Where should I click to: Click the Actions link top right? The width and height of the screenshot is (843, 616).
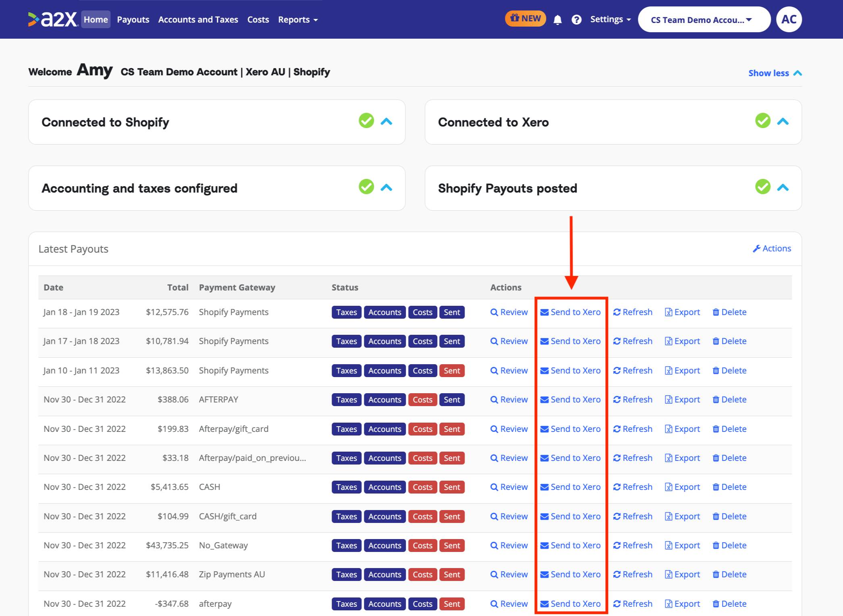click(773, 249)
